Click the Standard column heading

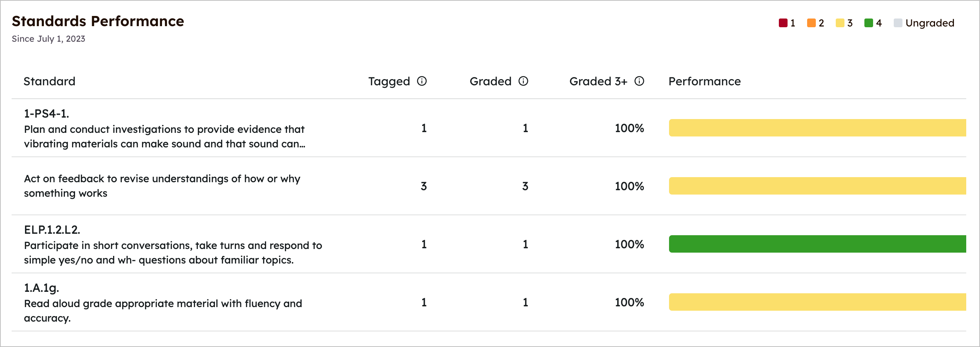49,81
